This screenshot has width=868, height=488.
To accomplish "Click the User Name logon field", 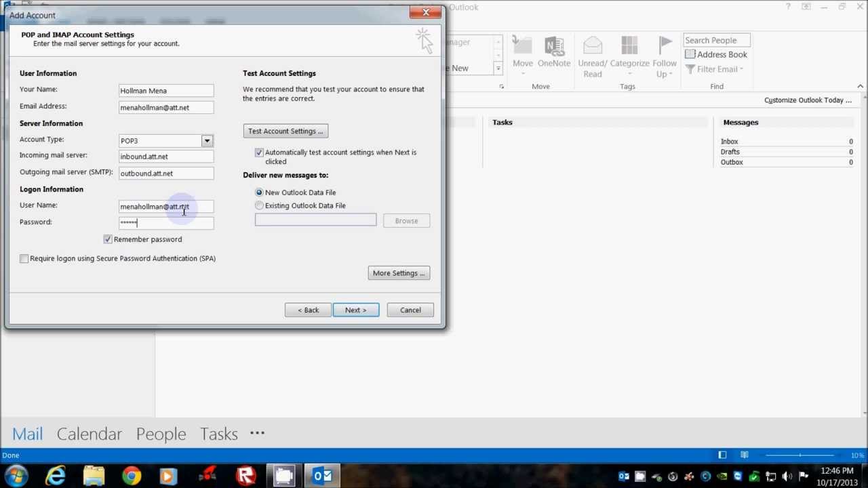I will (x=166, y=207).
